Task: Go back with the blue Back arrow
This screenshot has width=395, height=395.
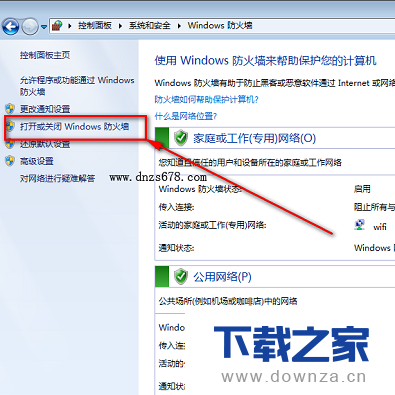Action: [10, 26]
